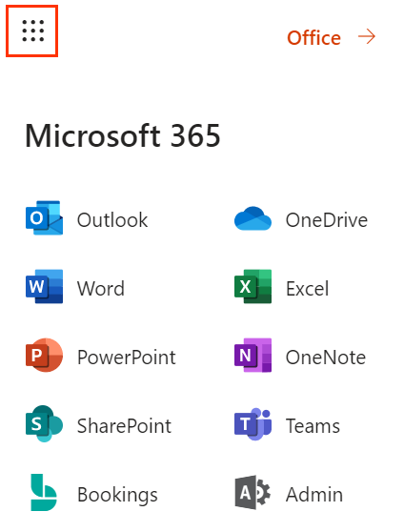The image size is (404, 532).
Task: Open the Admin center icon
Action: coord(252,493)
